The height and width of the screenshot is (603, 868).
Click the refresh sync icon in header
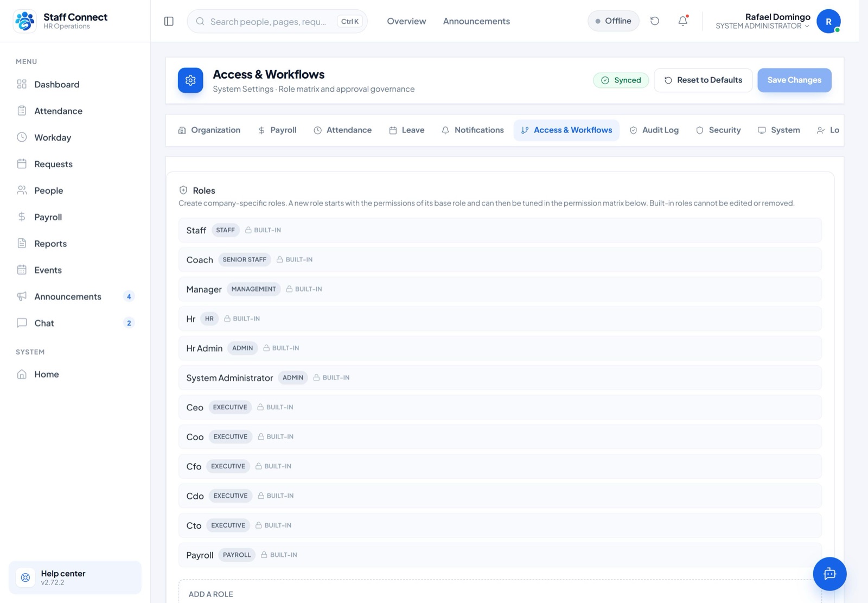pos(655,21)
